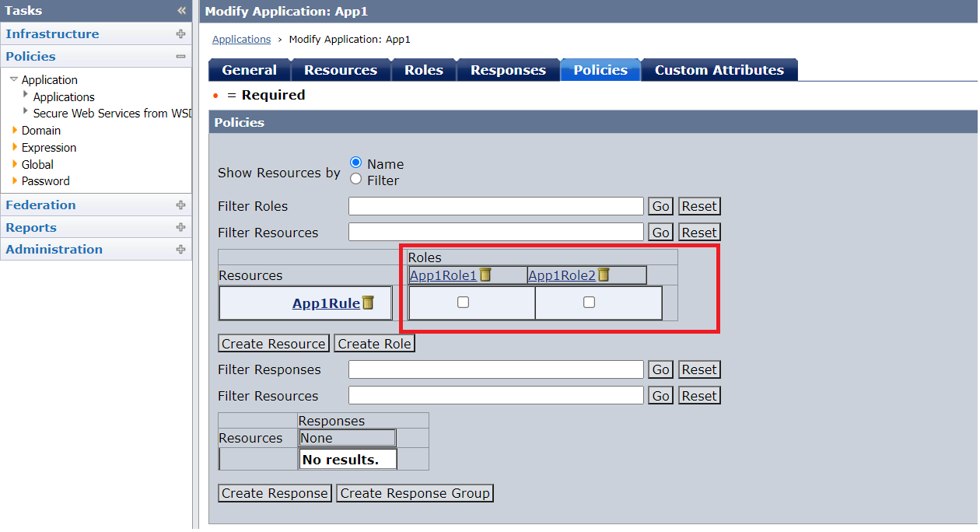Collapse the Policies section minus icon
This screenshot has width=980, height=532.
[180, 57]
